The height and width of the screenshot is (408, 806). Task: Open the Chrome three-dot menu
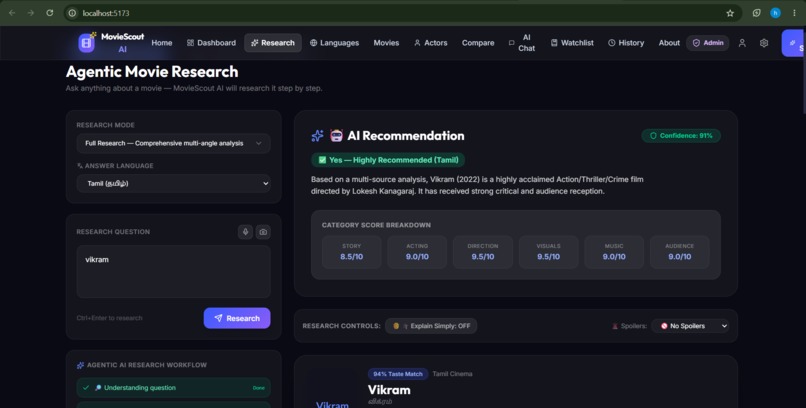(x=794, y=13)
